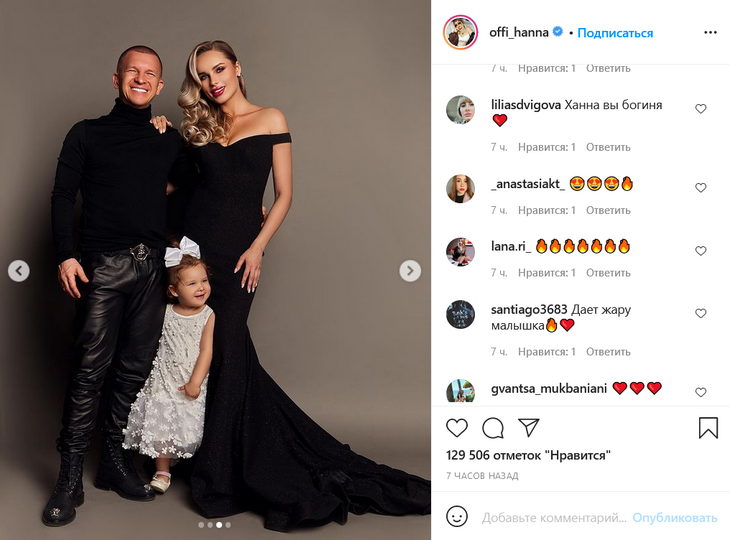Like lana.ri_ comment heart
The height and width of the screenshot is (540, 730).
tap(701, 251)
